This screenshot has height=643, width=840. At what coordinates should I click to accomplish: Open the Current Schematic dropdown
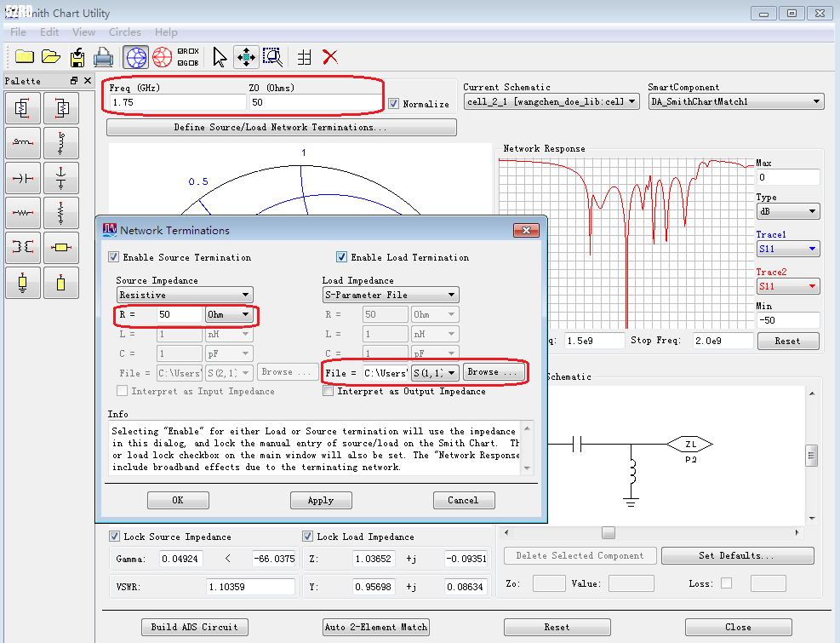(551, 101)
